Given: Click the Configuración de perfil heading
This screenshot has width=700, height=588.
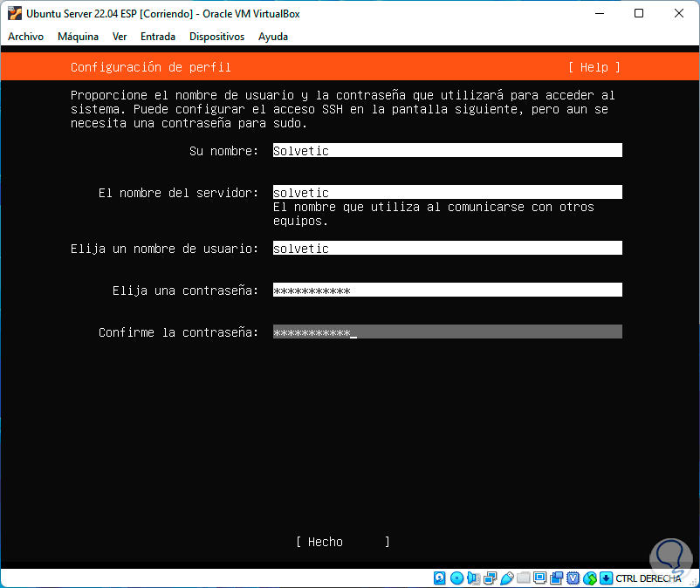Looking at the screenshot, I should (150, 67).
